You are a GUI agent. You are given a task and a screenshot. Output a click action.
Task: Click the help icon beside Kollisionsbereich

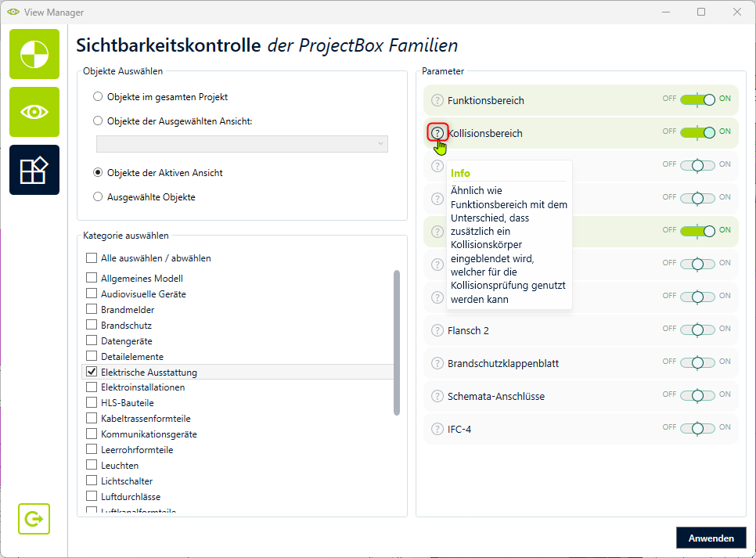coord(437,133)
